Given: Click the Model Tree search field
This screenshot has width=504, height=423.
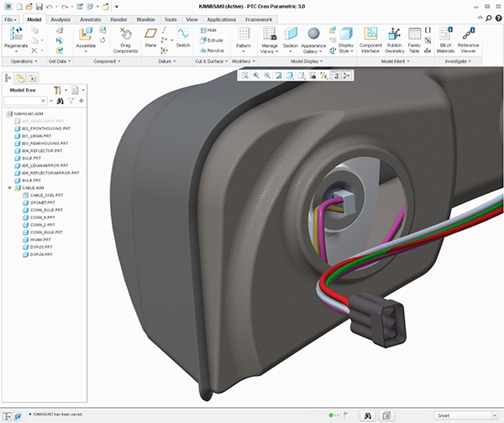Looking at the screenshot, I should point(24,101).
